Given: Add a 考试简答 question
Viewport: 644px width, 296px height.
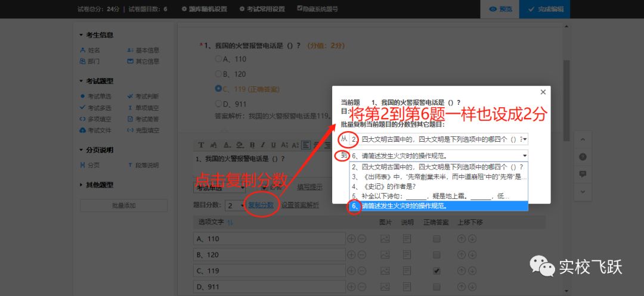Looking at the screenshot, I should (143, 119).
